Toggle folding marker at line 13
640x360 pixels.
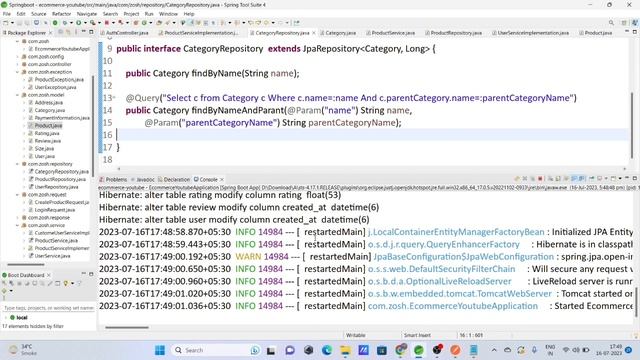point(114,98)
